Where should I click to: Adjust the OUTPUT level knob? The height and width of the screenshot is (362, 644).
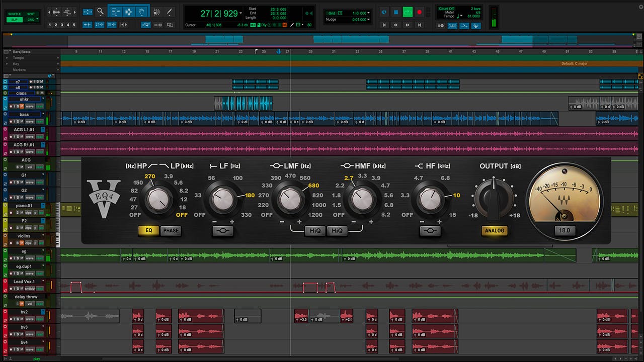[x=493, y=201]
